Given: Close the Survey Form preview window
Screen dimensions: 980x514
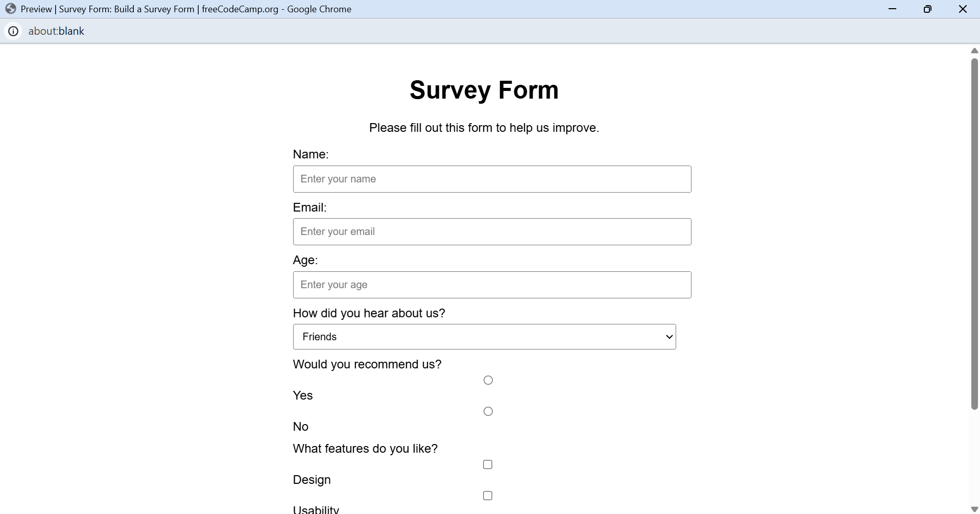Looking at the screenshot, I should (x=963, y=9).
